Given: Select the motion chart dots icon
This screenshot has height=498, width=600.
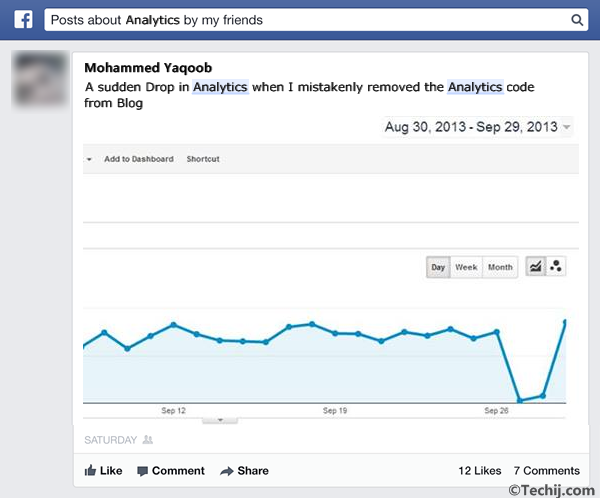Looking at the screenshot, I should point(557,267).
